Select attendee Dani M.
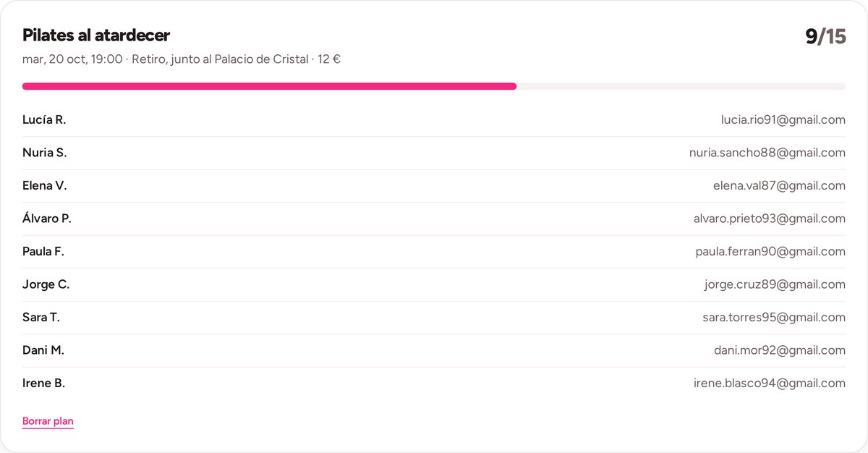Viewport: 868px width, 453px height. tap(43, 350)
